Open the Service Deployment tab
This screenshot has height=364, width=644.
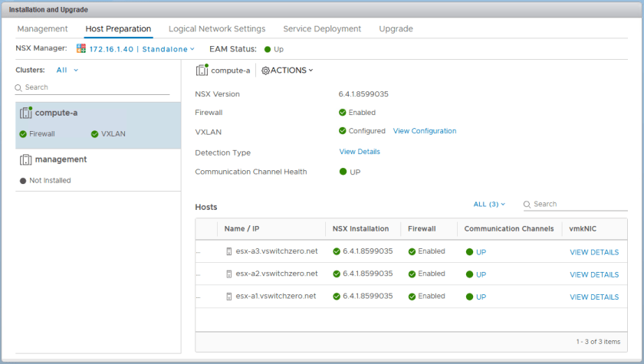pyautogui.click(x=322, y=29)
